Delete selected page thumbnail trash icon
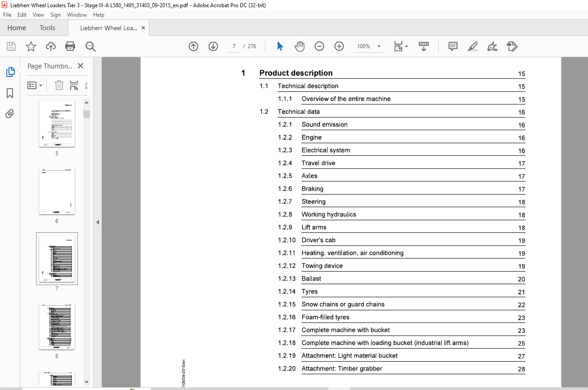This screenshot has height=390, width=588. pyautogui.click(x=59, y=85)
